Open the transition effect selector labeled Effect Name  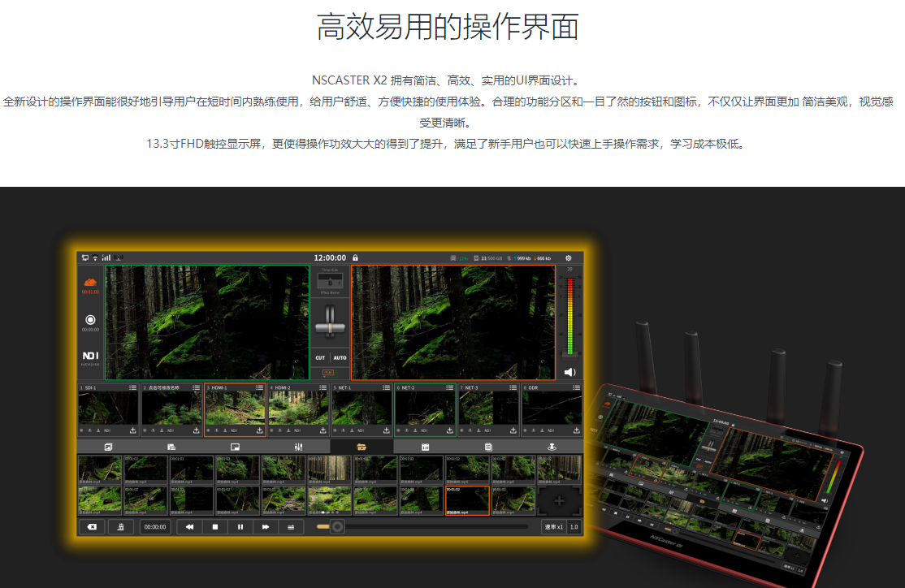[x=330, y=282]
